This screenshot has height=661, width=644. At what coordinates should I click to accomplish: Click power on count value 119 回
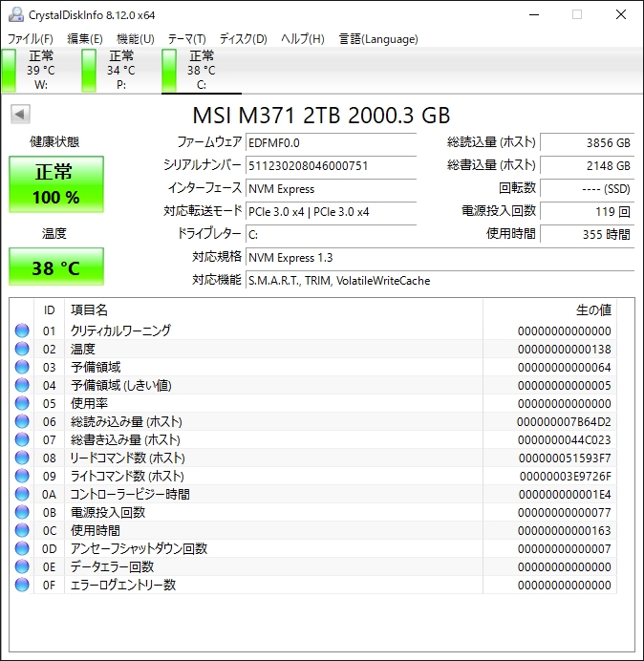coord(587,211)
